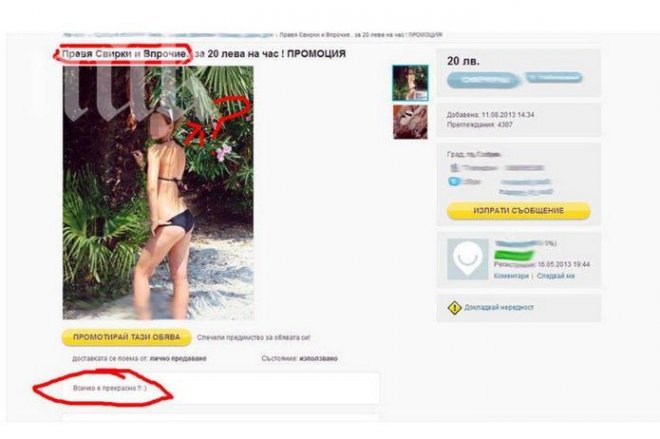
Task: Click the Докладвай нередност link
Action: [499, 308]
